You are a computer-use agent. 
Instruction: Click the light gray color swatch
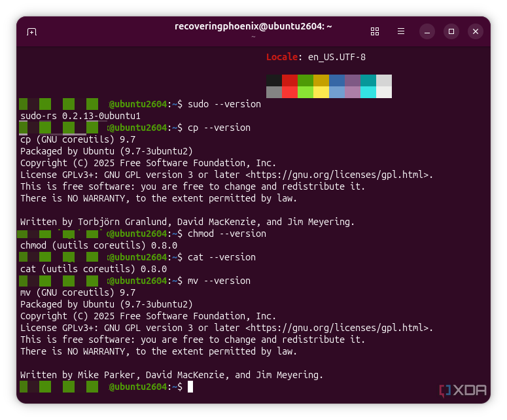384,80
